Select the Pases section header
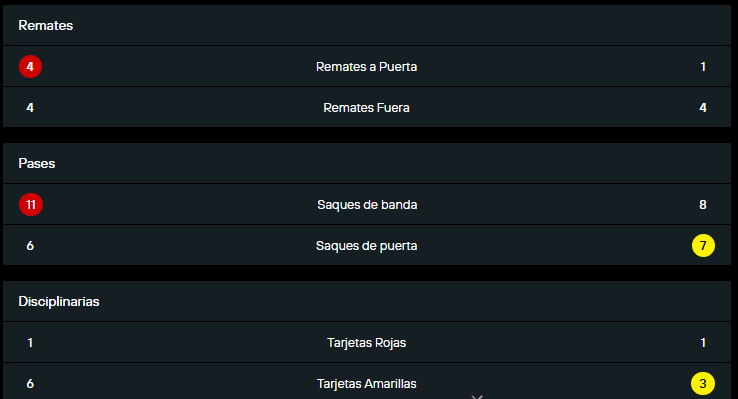 (37, 163)
